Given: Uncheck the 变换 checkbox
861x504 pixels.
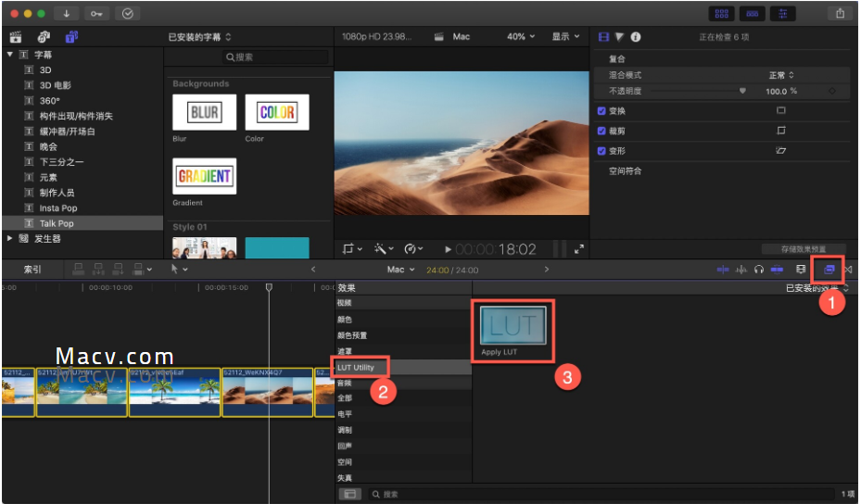Looking at the screenshot, I should click(601, 111).
